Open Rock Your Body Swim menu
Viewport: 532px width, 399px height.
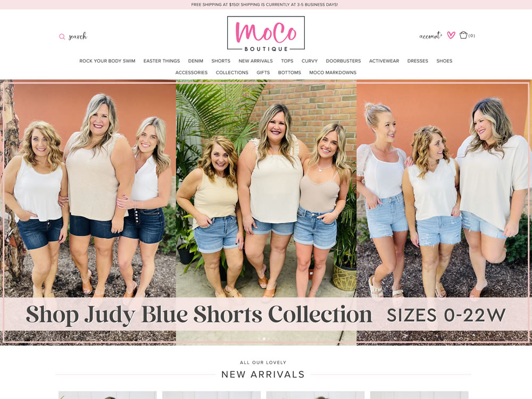click(107, 61)
